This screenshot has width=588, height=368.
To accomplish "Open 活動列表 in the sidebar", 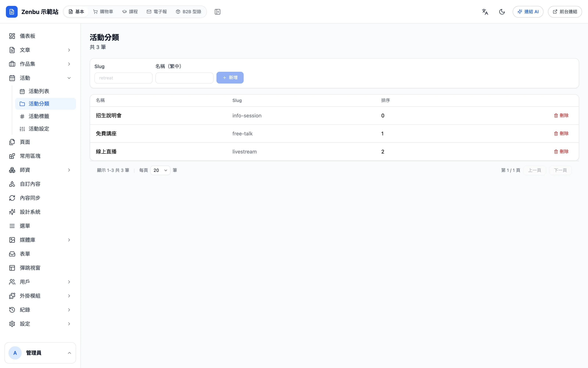I will 46,91.
